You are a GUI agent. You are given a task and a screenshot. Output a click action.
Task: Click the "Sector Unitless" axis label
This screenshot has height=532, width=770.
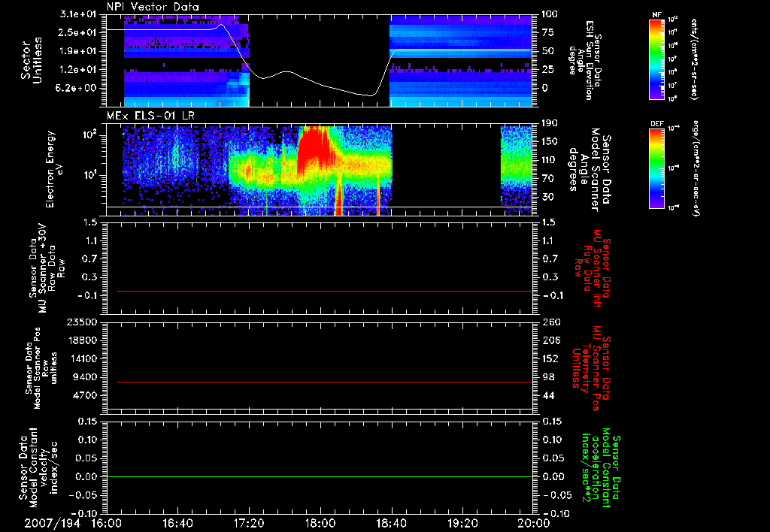(x=32, y=60)
